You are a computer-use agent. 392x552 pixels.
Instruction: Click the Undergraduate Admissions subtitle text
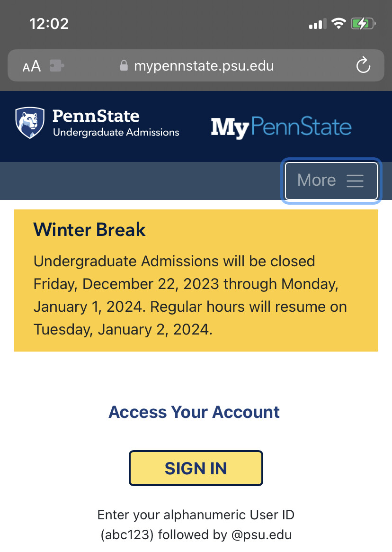coord(116,132)
